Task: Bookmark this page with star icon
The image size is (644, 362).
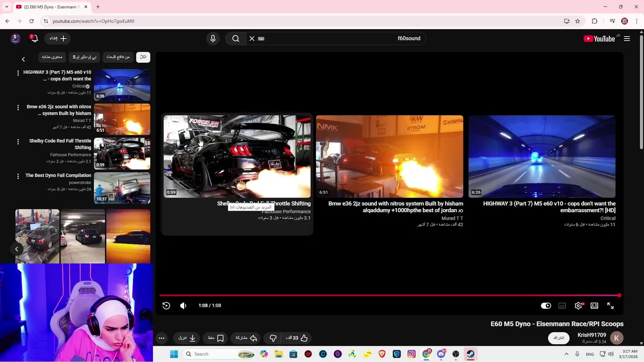Action: 578,21
